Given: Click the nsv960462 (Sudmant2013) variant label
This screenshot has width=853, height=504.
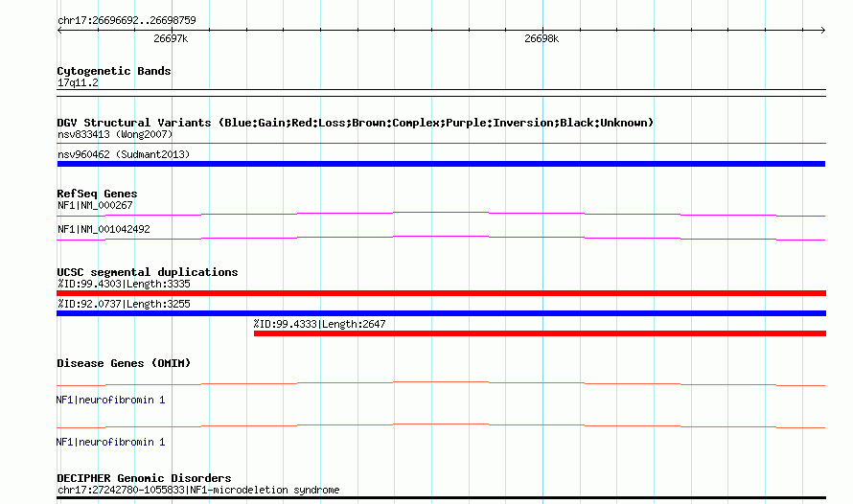Looking at the screenshot, I should point(124,154).
